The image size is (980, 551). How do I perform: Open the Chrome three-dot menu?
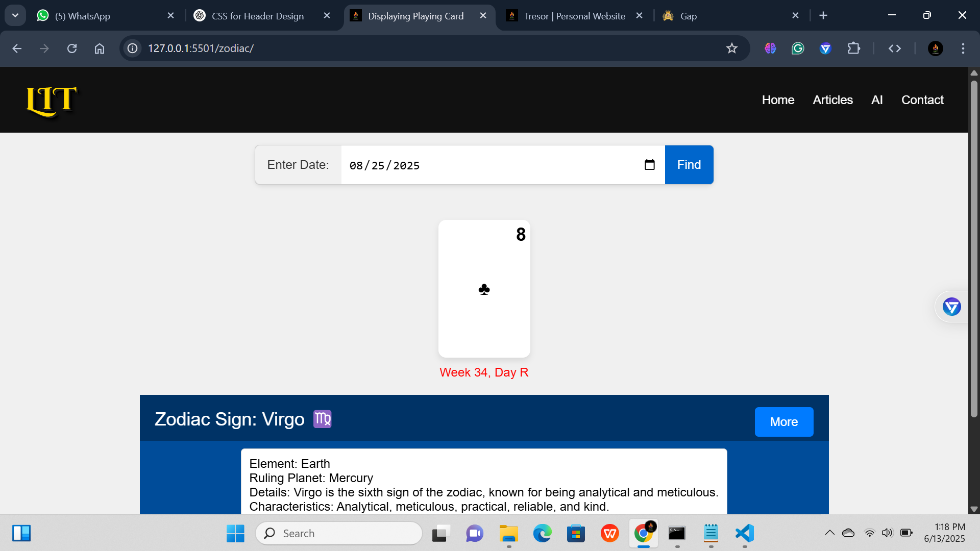click(x=963, y=48)
